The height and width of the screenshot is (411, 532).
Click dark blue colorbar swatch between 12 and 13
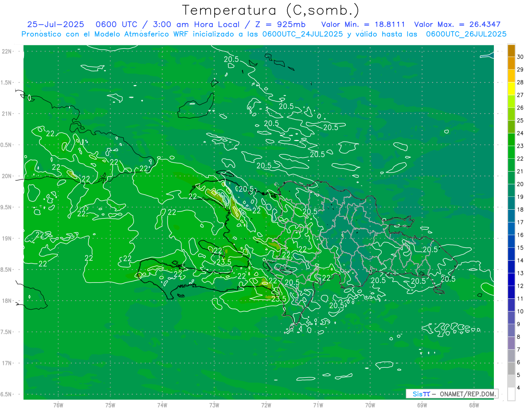(x=511, y=279)
